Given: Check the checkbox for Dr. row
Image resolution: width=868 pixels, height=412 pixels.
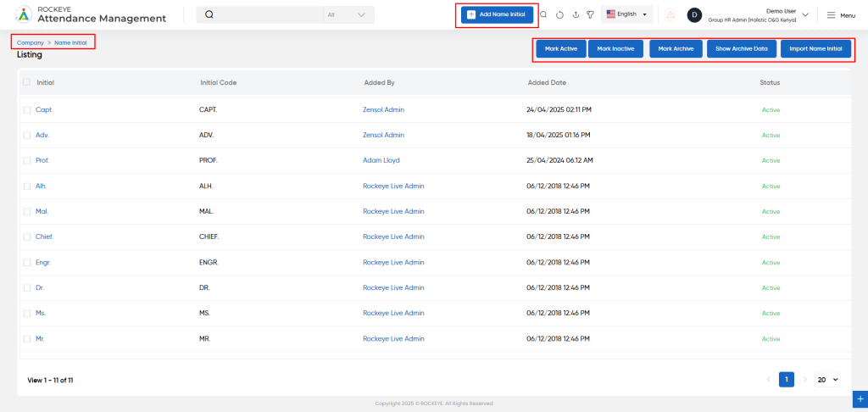Looking at the screenshot, I should click(27, 288).
